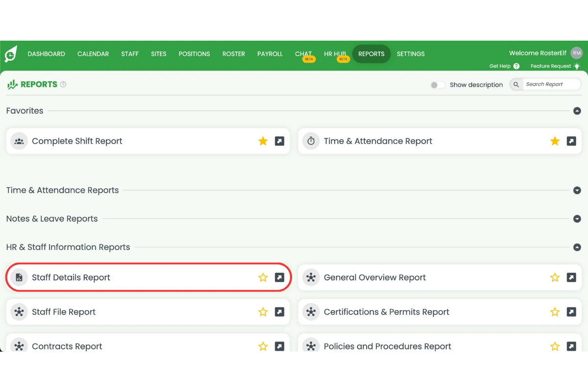
Task: Focus the Search Report input field
Action: click(551, 84)
